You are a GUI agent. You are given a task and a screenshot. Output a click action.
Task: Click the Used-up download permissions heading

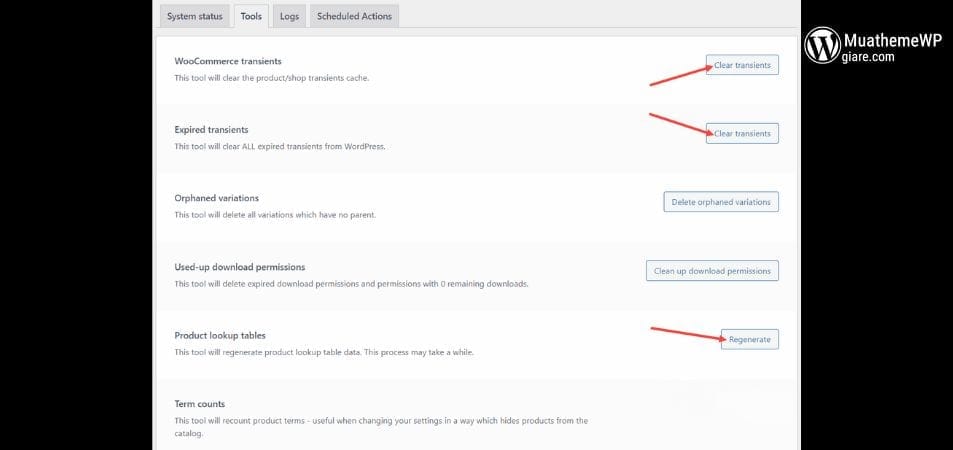pyautogui.click(x=239, y=267)
